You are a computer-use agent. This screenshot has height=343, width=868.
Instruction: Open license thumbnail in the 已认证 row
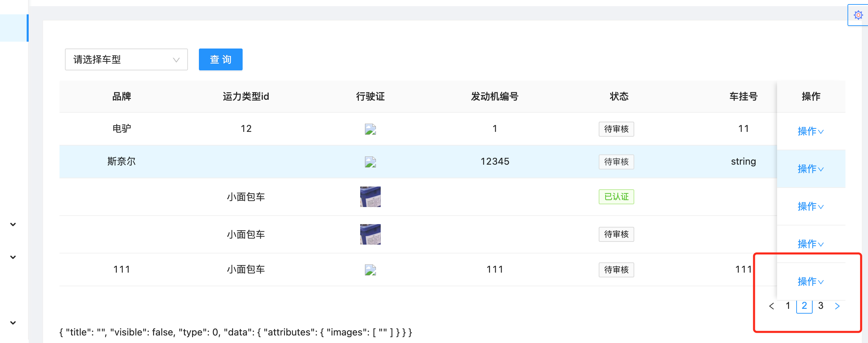click(x=370, y=197)
